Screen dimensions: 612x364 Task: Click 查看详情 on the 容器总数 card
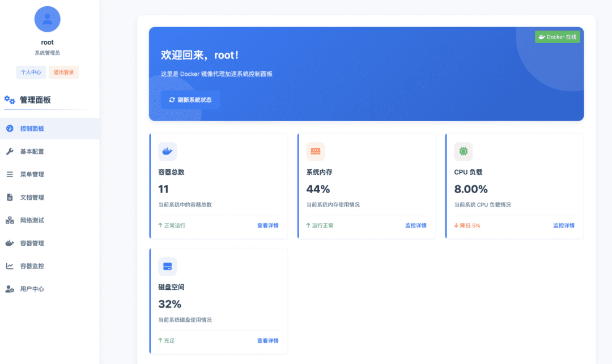267,225
